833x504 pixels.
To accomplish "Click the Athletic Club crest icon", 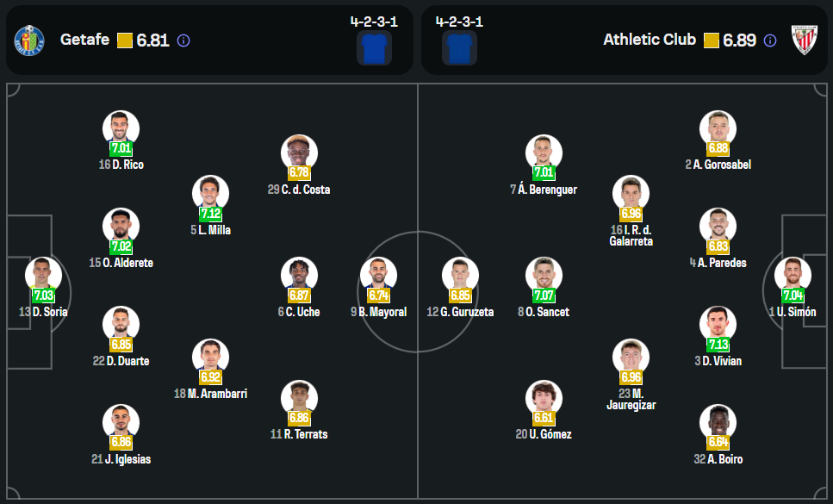I will tap(804, 40).
